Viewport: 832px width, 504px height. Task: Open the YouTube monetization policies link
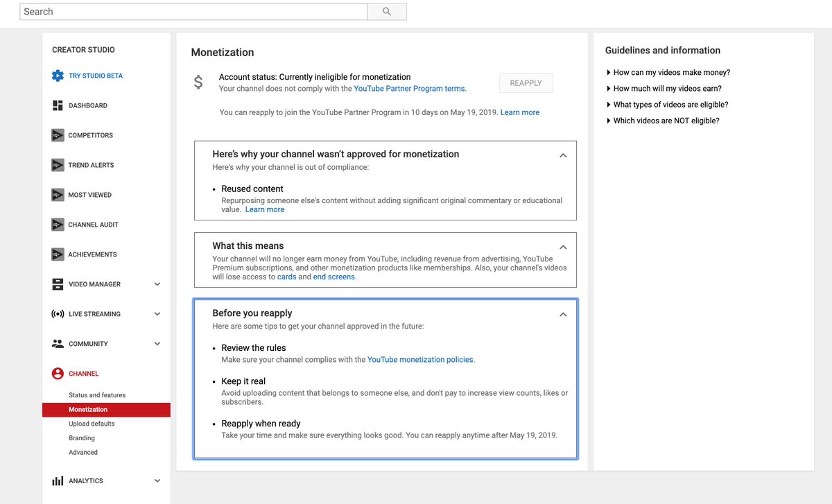coord(420,360)
